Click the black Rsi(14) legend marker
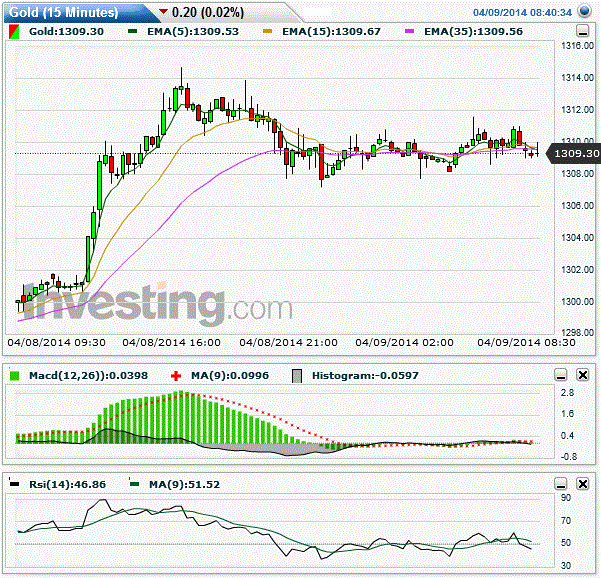601x578 pixels. point(14,483)
